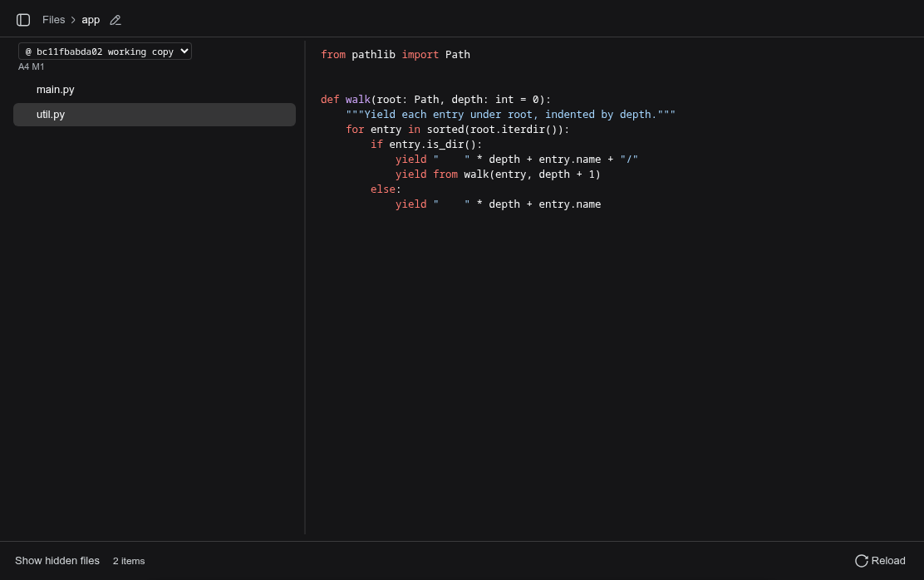Click the Reload circular arrow icon
Viewport: 924px width, 580px height.
coord(862,561)
